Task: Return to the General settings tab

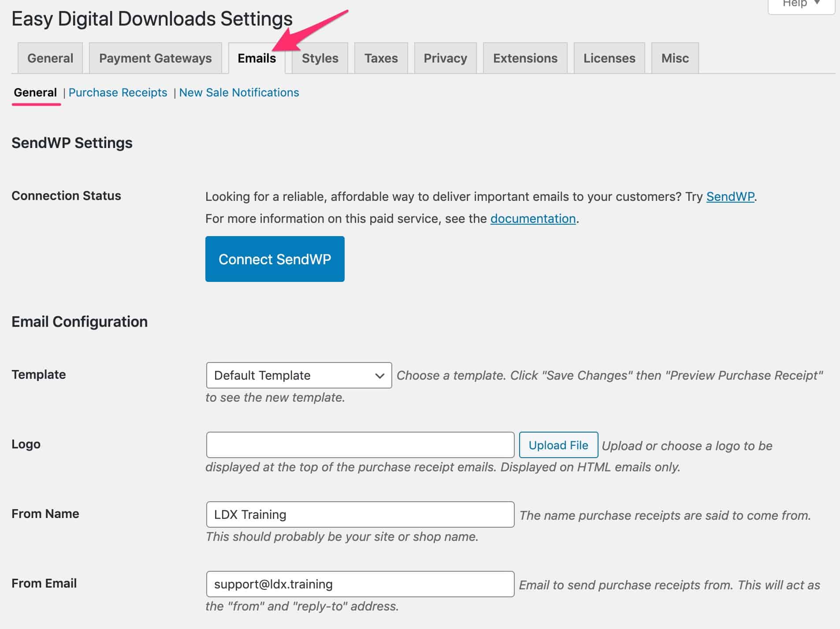Action: [50, 58]
